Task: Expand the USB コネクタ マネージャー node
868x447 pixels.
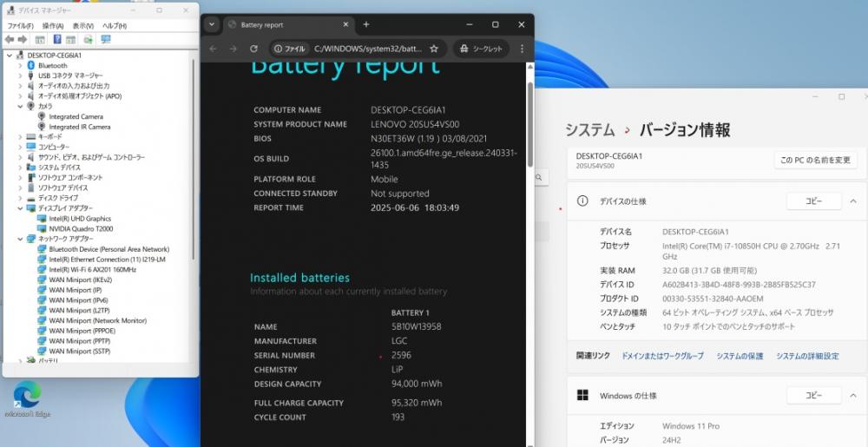Action: click(21, 76)
